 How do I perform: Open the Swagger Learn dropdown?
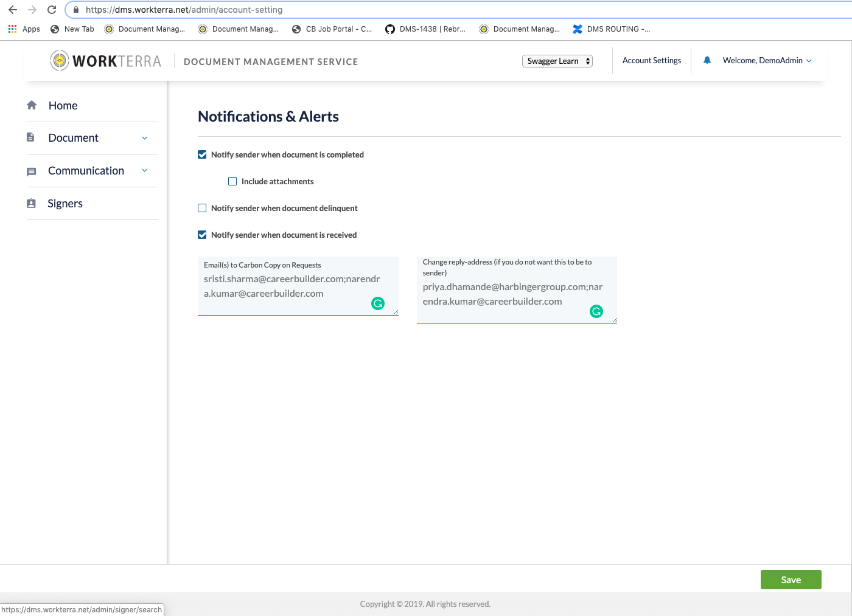[x=557, y=61]
